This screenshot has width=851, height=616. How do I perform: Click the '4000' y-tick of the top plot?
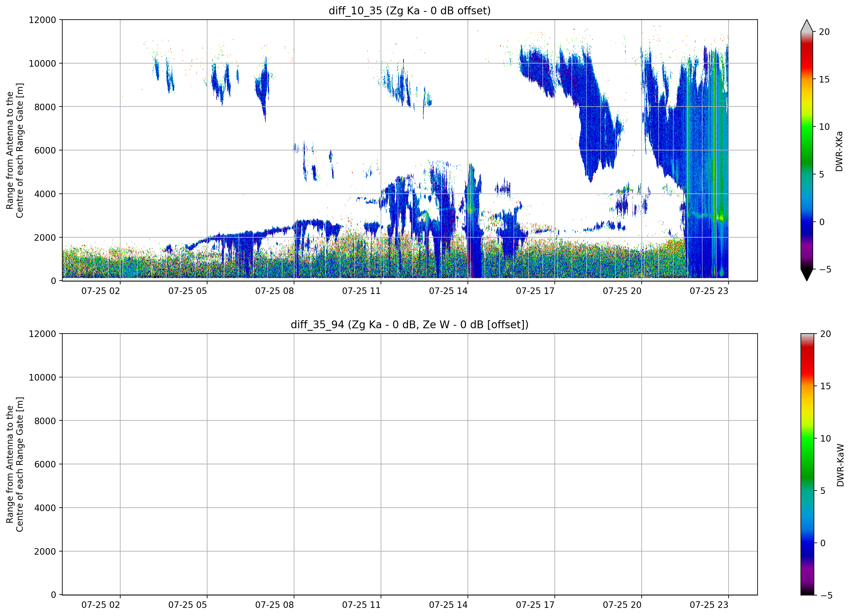click(x=45, y=194)
